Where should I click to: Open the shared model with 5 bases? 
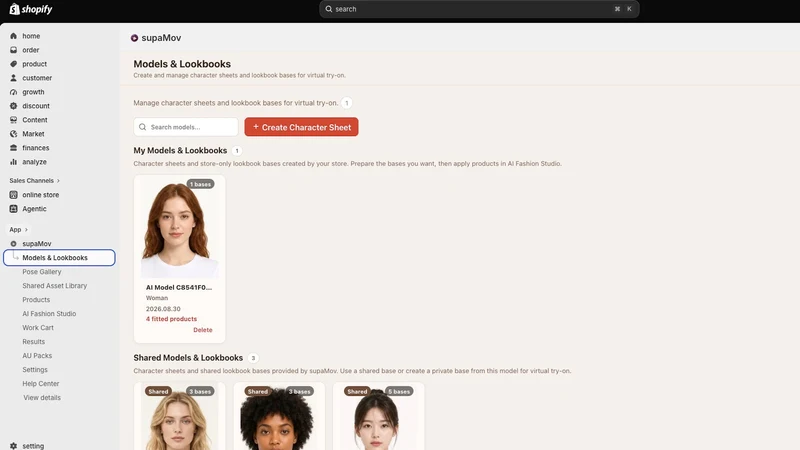pyautogui.click(x=378, y=418)
